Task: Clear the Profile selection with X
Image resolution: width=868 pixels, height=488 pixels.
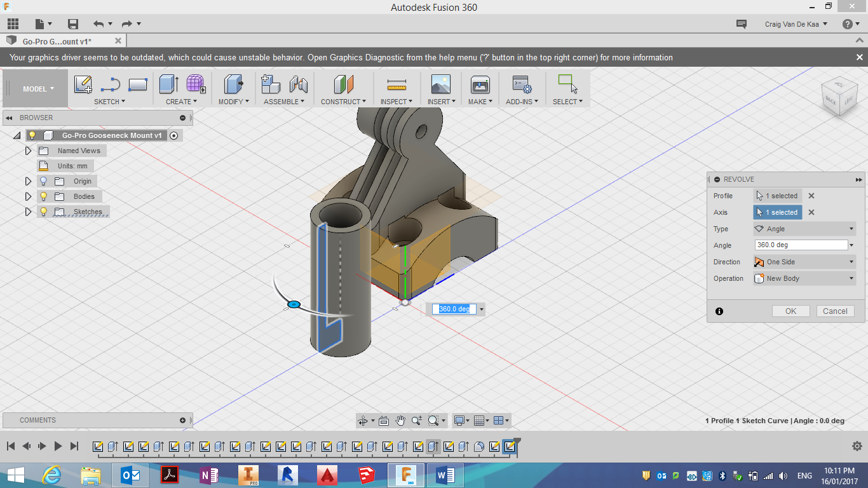Action: click(x=811, y=196)
